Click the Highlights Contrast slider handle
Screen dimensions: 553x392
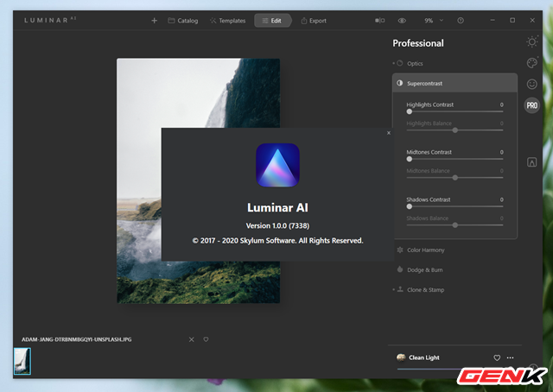click(409, 111)
